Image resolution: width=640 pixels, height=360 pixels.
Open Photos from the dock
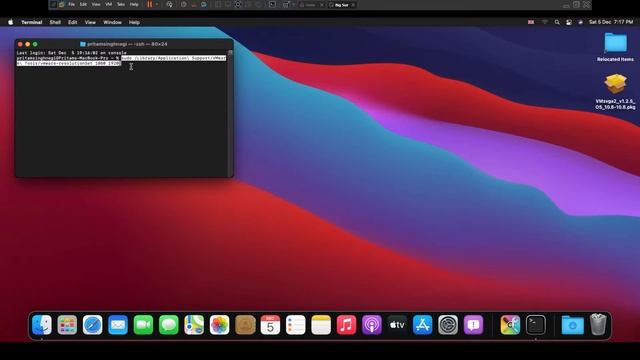220,325
